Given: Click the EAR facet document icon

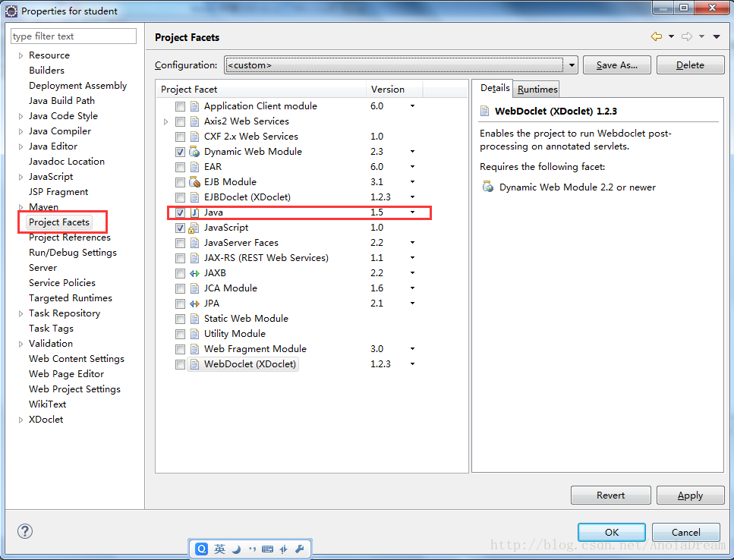Looking at the screenshot, I should click(194, 167).
